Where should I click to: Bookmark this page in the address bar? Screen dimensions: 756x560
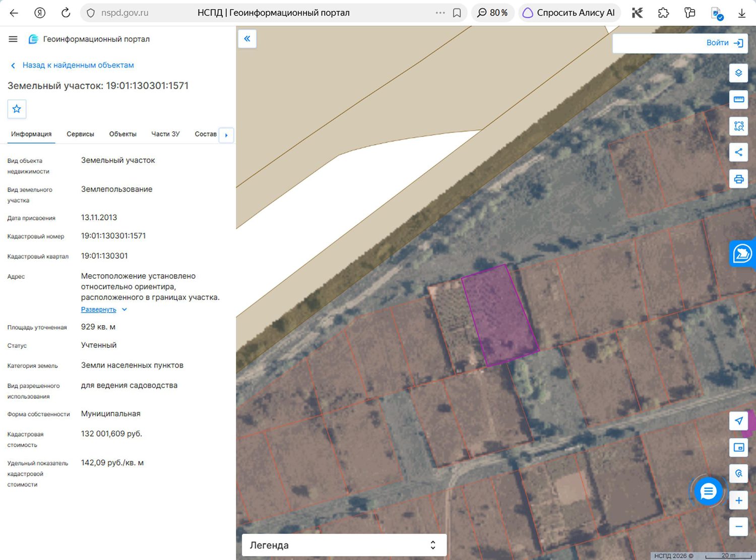point(457,13)
